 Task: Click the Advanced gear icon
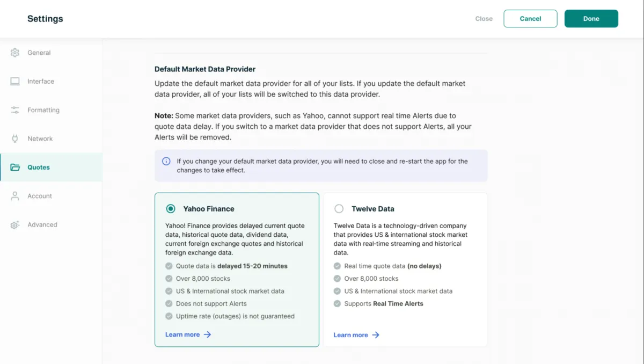click(x=15, y=225)
